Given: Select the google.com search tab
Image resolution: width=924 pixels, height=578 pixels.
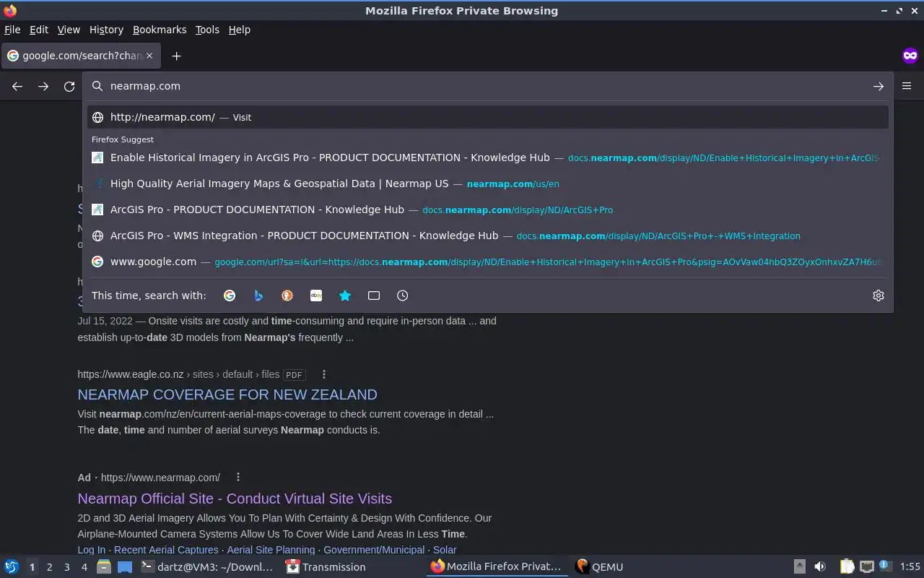Looking at the screenshot, I should coord(81,56).
